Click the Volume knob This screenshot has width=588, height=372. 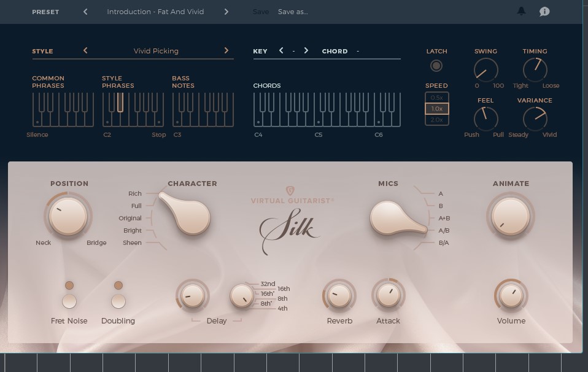click(511, 296)
